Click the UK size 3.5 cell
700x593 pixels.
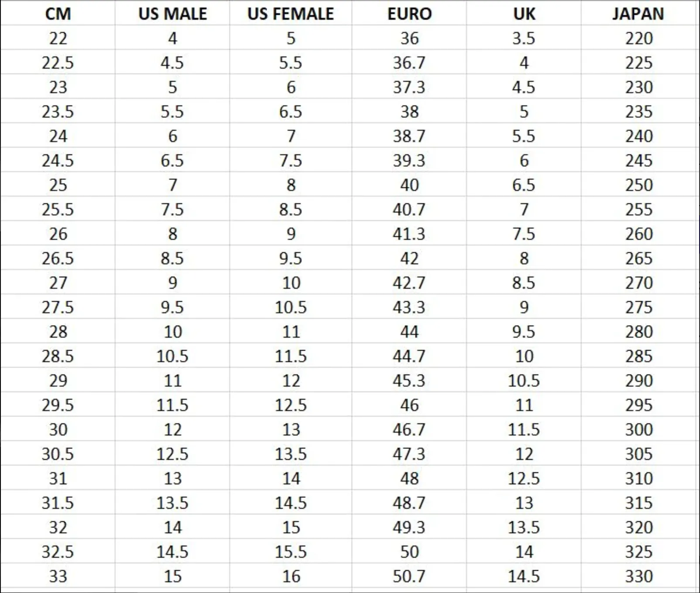pyautogui.click(x=524, y=38)
